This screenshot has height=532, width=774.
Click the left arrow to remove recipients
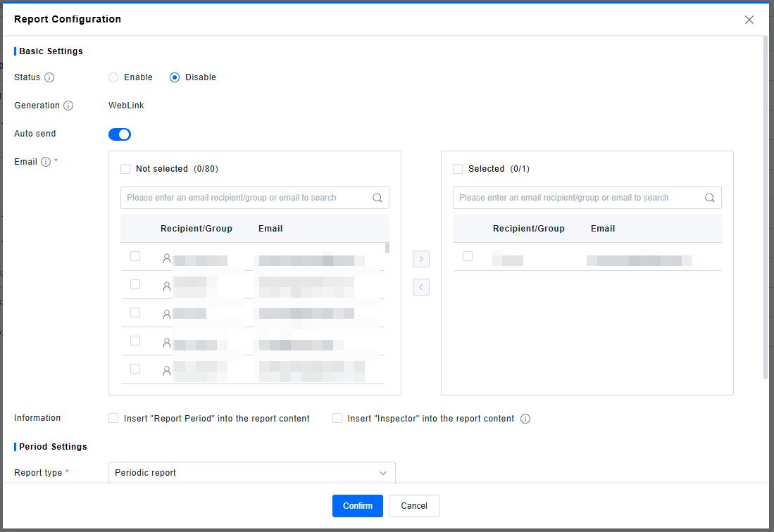point(421,287)
